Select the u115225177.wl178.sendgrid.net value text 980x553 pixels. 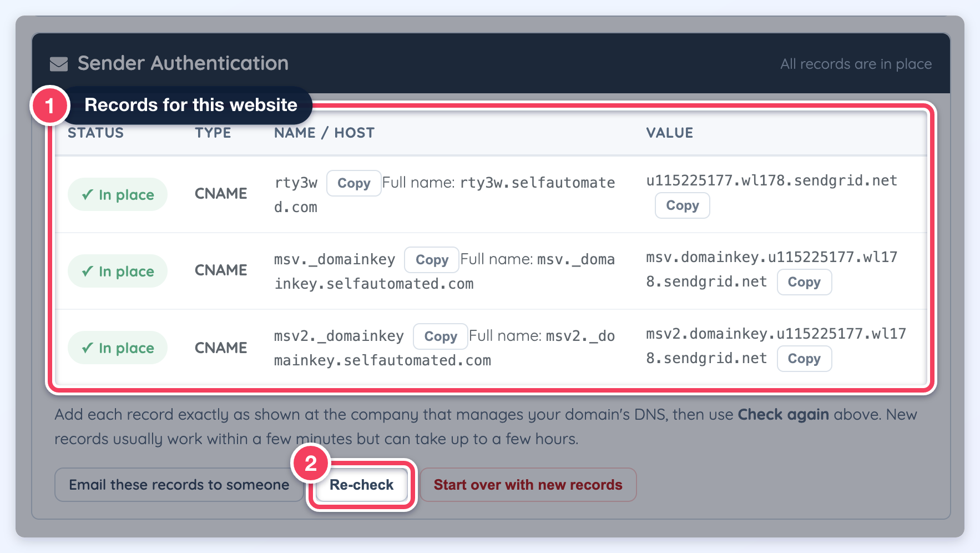click(771, 180)
